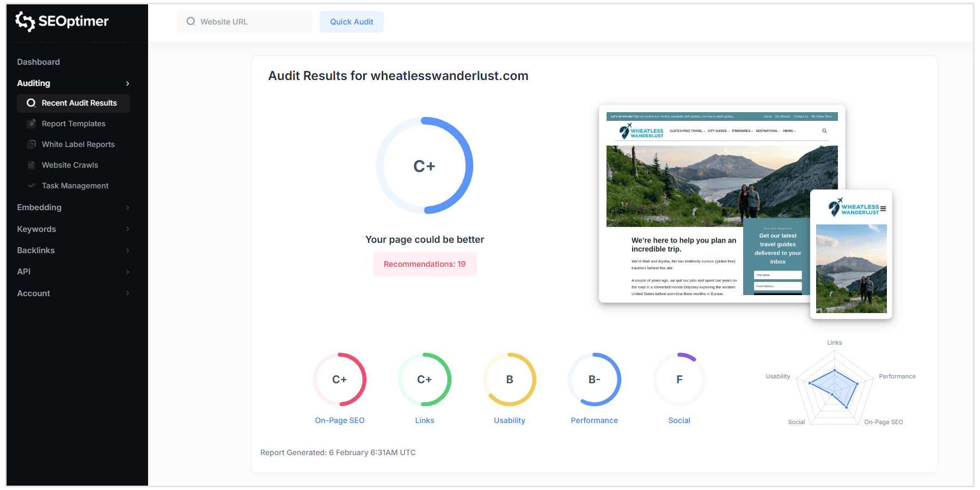This screenshot has width=980, height=490.
Task: Click the Website URL input field
Action: [244, 21]
